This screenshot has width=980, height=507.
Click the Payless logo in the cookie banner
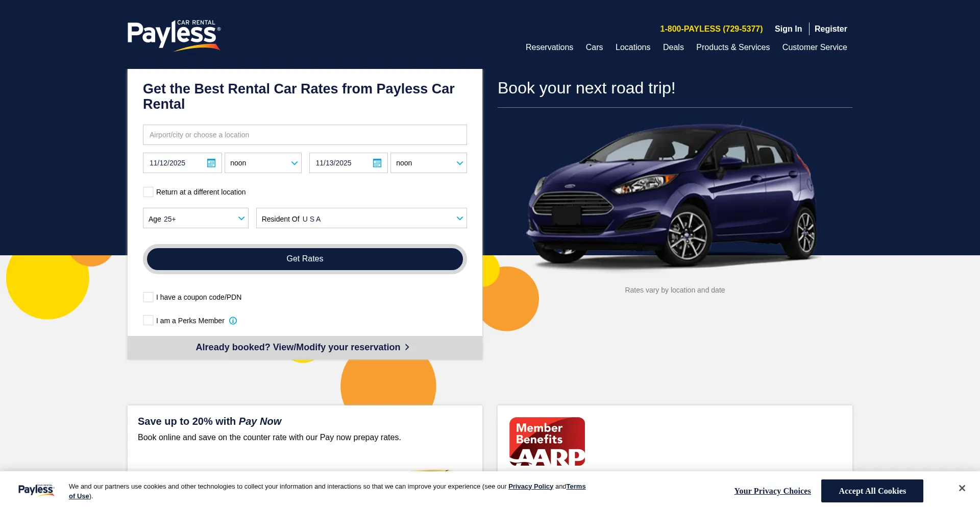[36, 490]
